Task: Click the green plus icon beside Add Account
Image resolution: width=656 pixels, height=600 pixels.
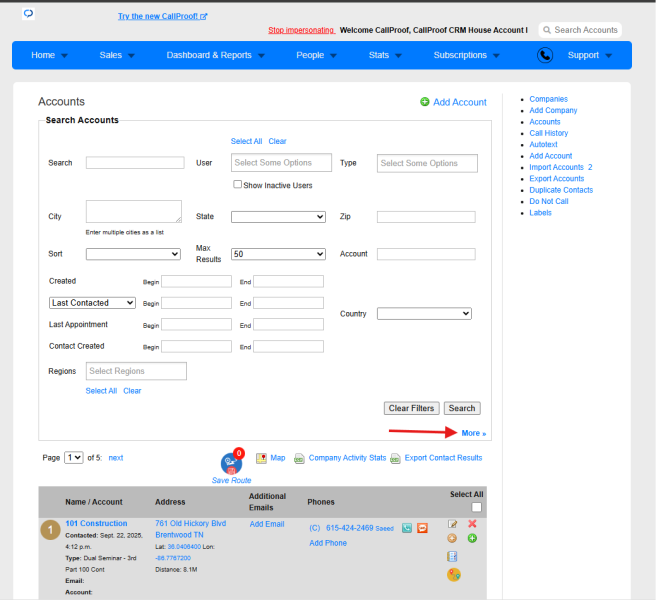Action: pos(425,102)
